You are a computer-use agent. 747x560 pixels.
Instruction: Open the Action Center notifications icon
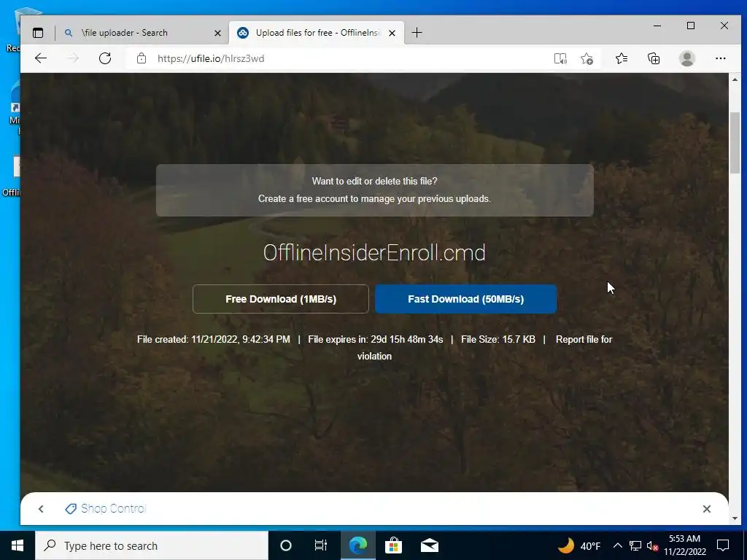pos(723,545)
